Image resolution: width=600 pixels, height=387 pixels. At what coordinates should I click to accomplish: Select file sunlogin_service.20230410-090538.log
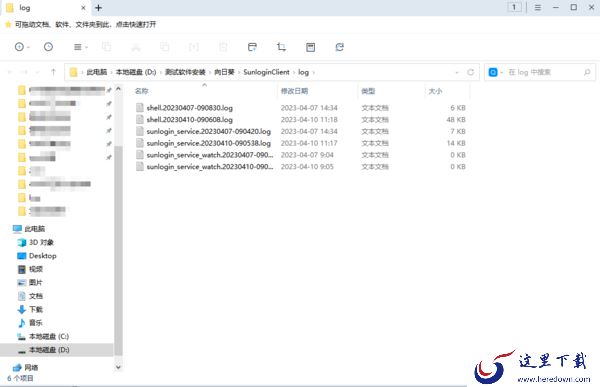pos(209,143)
